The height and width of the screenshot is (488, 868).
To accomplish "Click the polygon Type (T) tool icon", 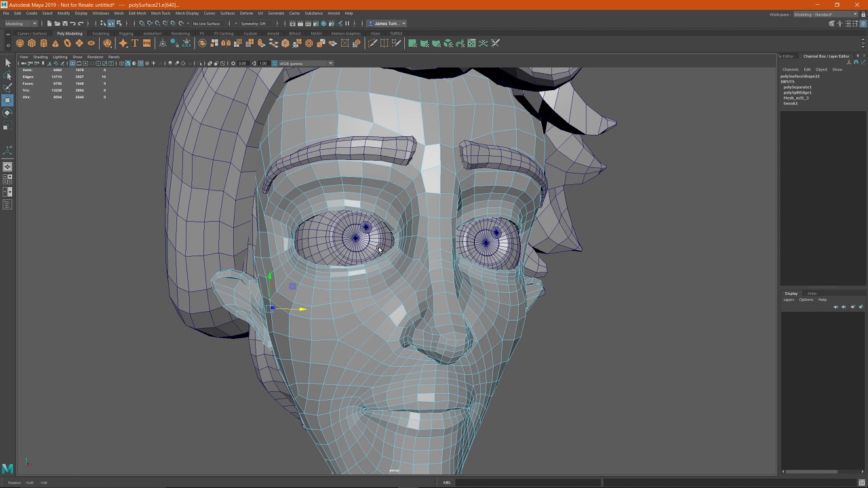I will 134,43.
